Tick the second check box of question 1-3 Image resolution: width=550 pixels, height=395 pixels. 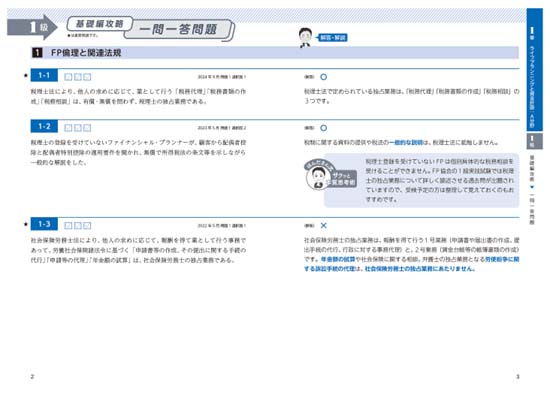[78, 226]
